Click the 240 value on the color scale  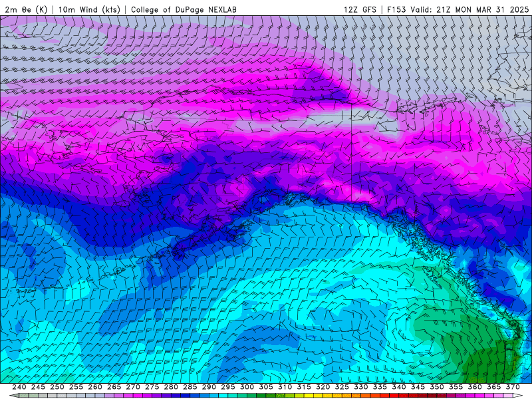[x=19, y=387]
